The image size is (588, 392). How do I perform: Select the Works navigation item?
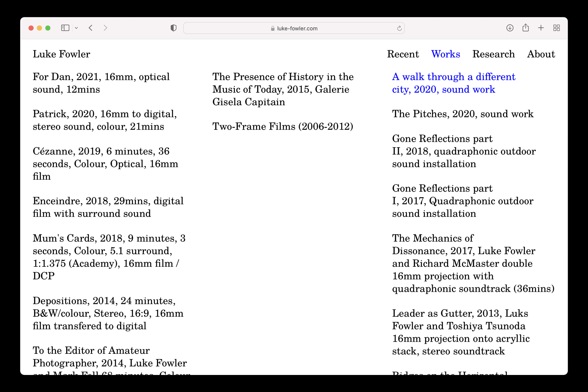[445, 54]
